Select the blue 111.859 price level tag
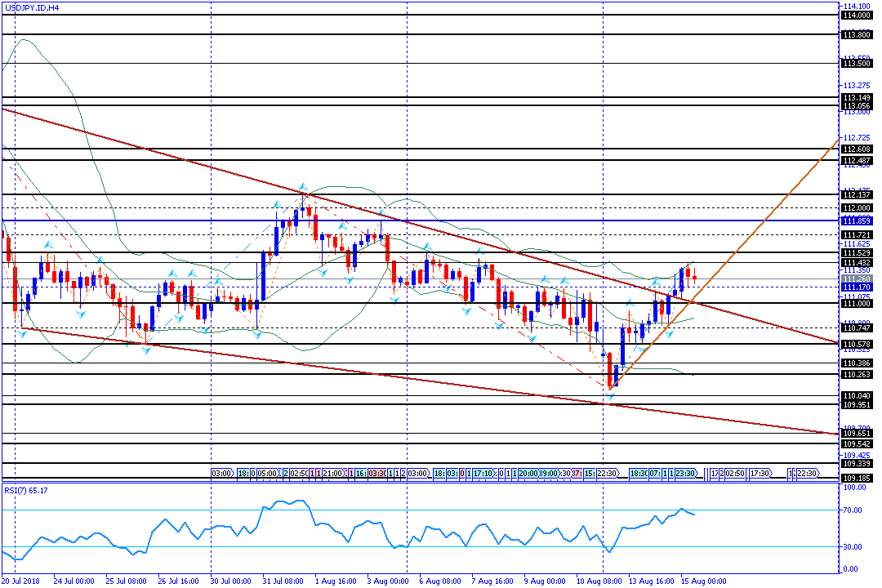Viewport: 882px width, 588px height. tap(855, 221)
